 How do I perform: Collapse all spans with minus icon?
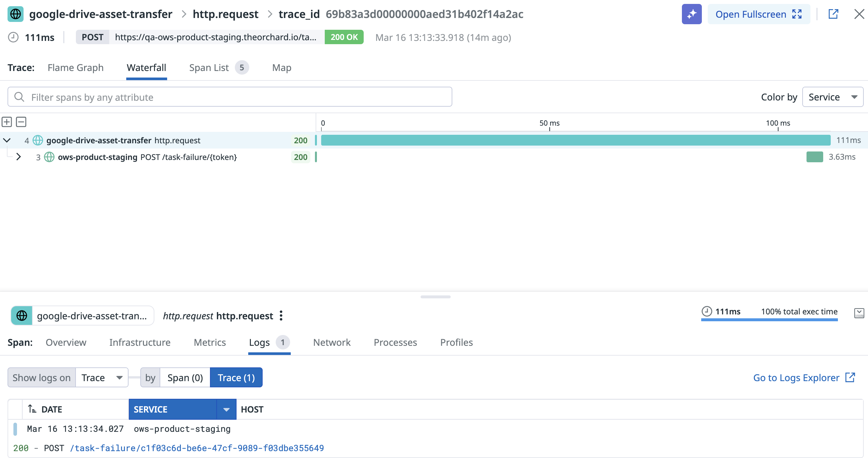21,122
